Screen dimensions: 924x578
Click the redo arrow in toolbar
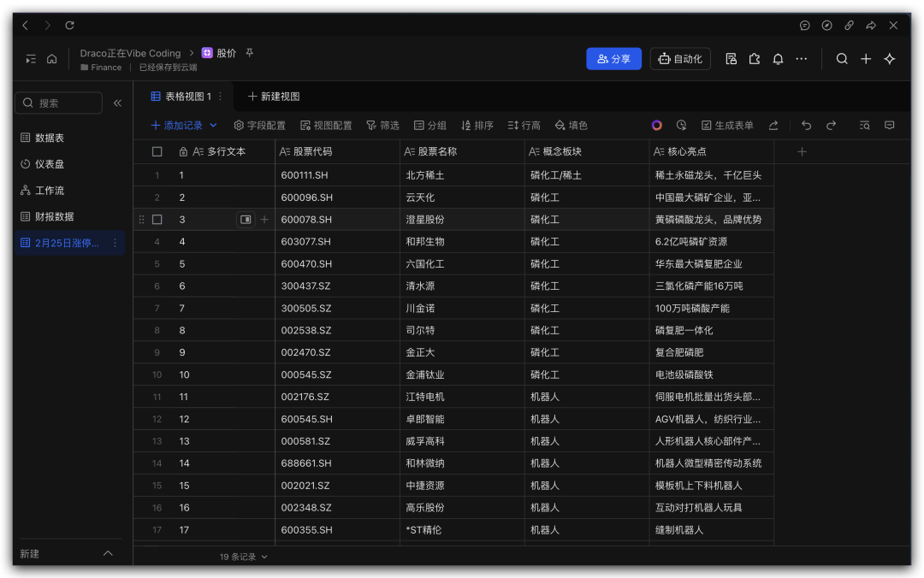pyautogui.click(x=831, y=126)
